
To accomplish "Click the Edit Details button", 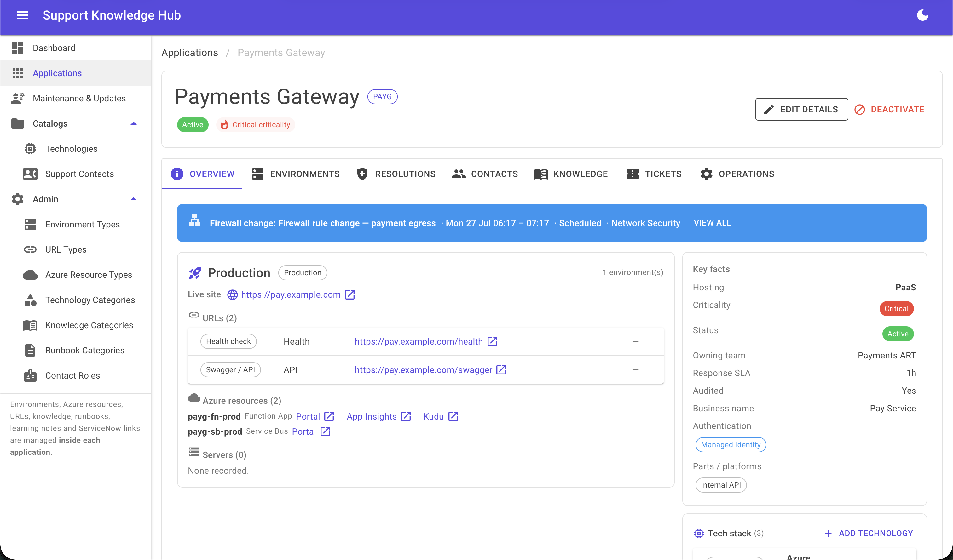I will coord(801,109).
